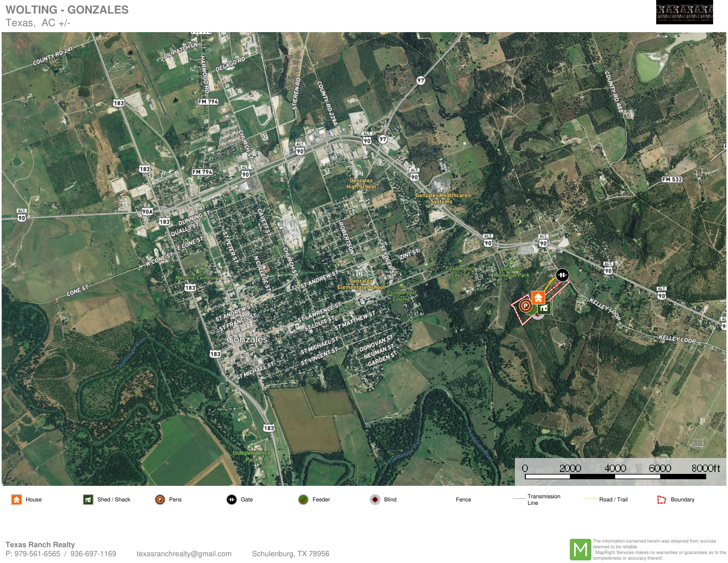Click the texasranchrealty@gmail.com email address

[184, 554]
